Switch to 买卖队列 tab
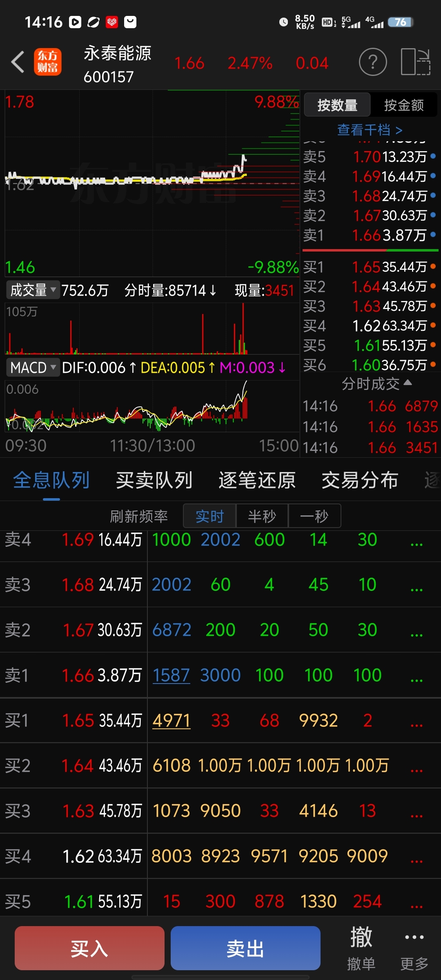Screen dimensions: 441x980 [x=154, y=480]
